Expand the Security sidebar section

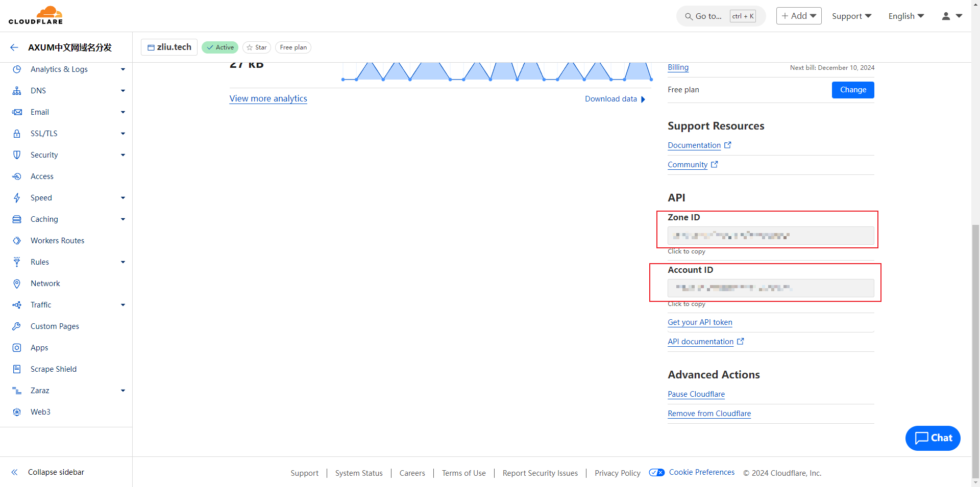pos(123,155)
